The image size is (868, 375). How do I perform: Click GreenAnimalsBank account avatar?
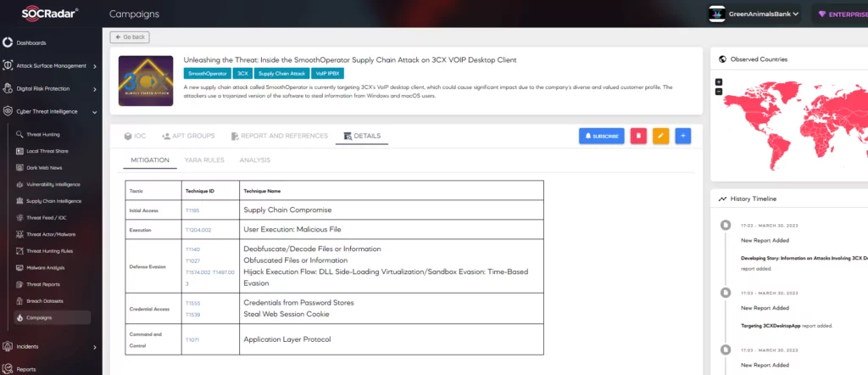[x=717, y=14]
